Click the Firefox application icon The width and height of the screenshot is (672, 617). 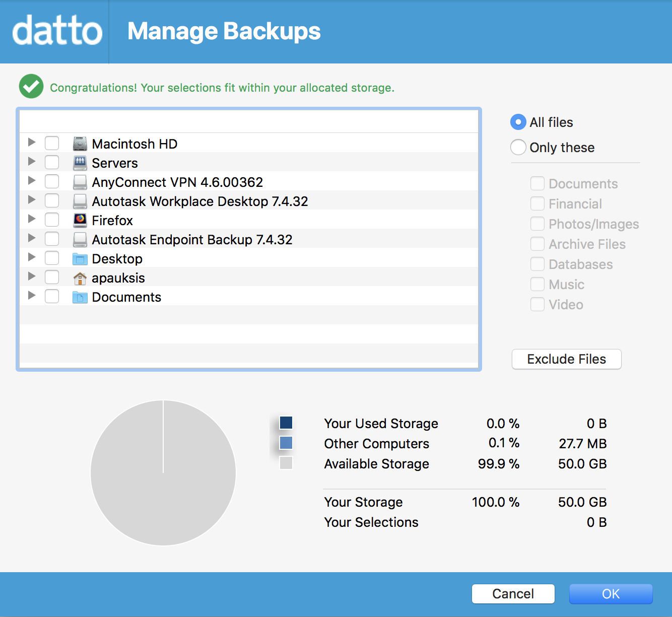coord(80,220)
